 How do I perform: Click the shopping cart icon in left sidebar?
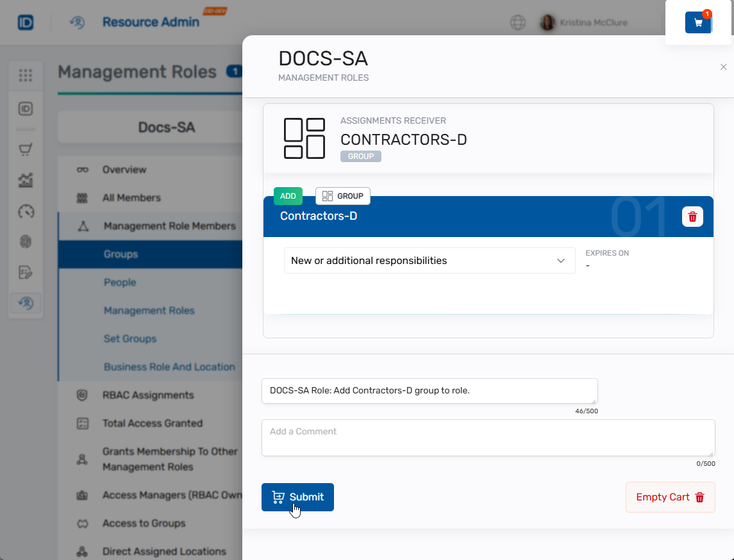(x=26, y=150)
